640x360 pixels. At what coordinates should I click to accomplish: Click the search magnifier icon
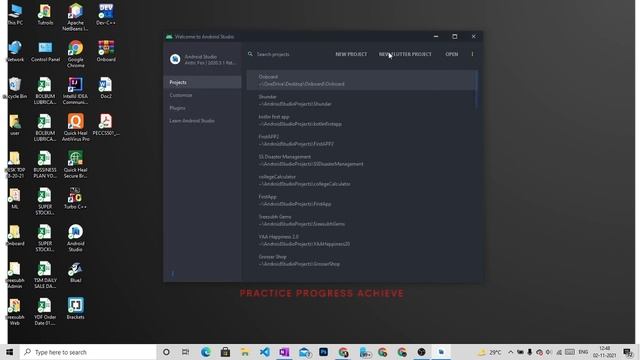coord(250,54)
